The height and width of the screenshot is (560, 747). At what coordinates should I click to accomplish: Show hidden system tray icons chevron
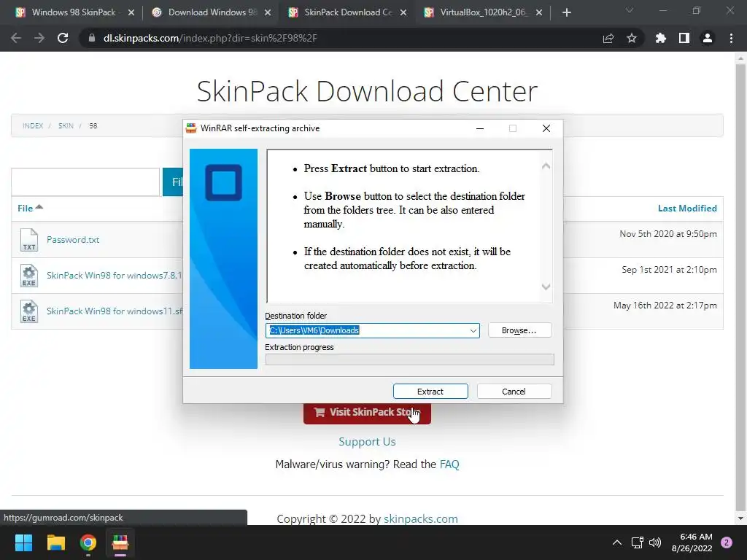point(617,542)
